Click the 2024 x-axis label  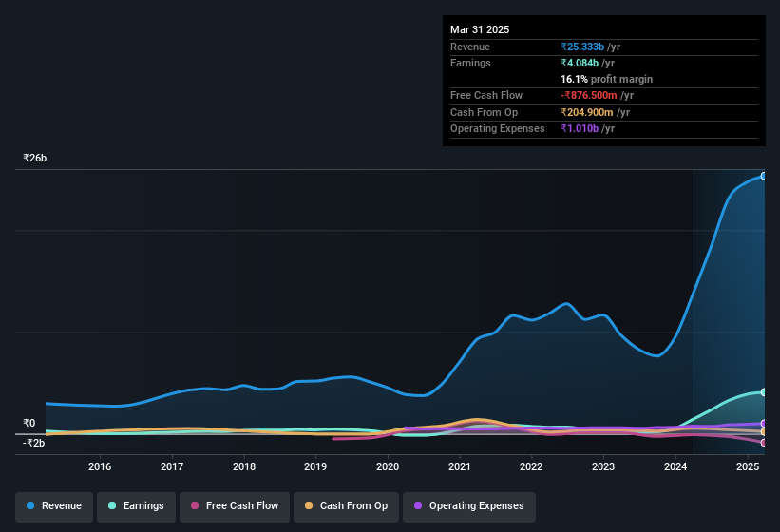click(675, 466)
